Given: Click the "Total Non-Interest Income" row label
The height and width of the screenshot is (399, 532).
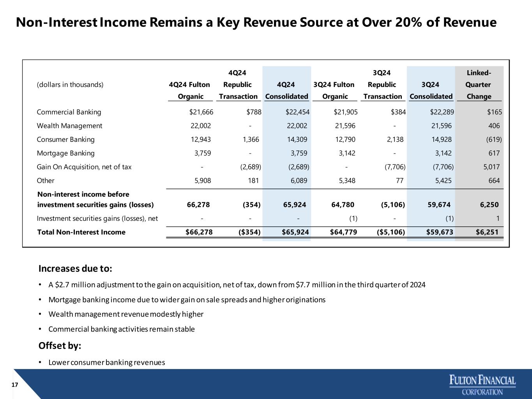Looking at the screenshot, I should coord(81,232).
